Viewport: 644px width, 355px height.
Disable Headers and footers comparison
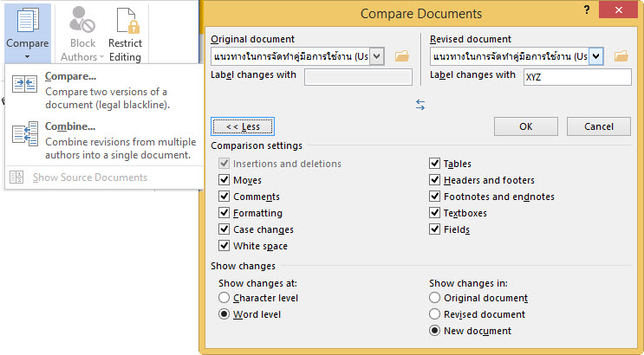coord(435,180)
